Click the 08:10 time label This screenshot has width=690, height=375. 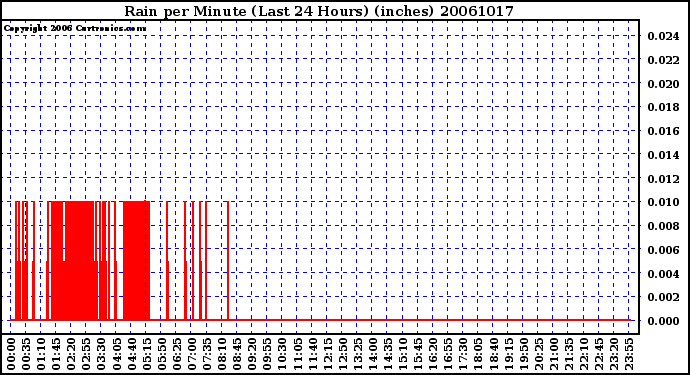(222, 354)
